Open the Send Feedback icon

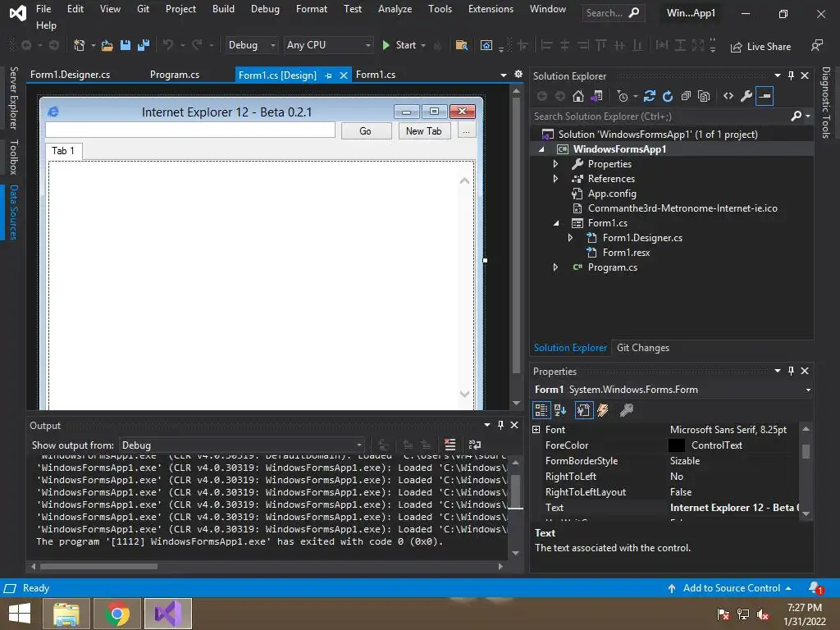[816, 46]
